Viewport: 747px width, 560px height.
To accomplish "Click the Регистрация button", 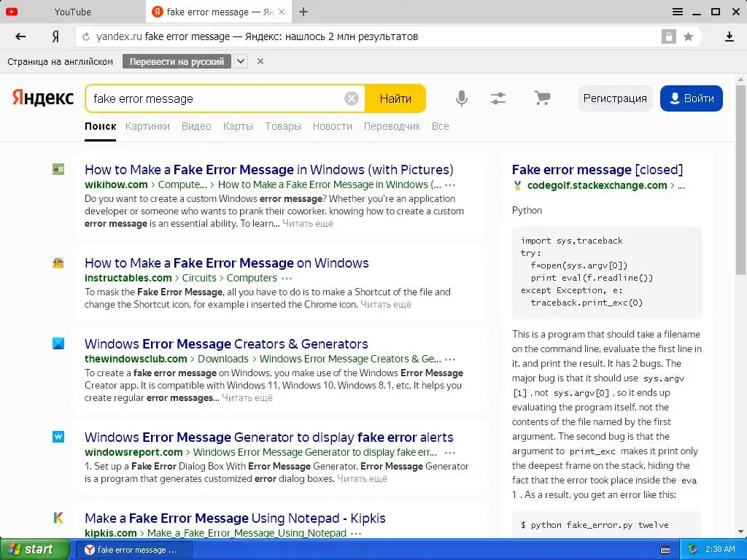I will point(615,98).
